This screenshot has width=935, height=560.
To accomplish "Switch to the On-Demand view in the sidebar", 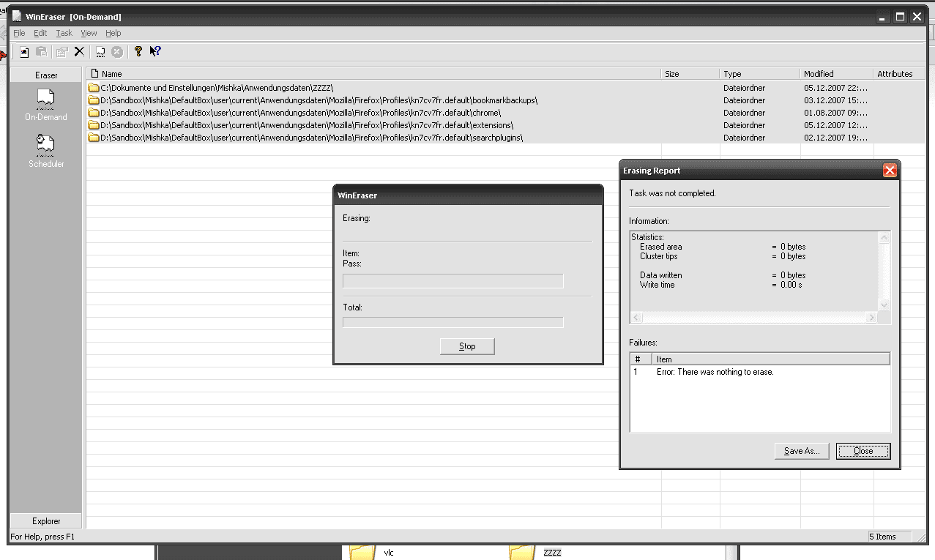I will pyautogui.click(x=46, y=104).
